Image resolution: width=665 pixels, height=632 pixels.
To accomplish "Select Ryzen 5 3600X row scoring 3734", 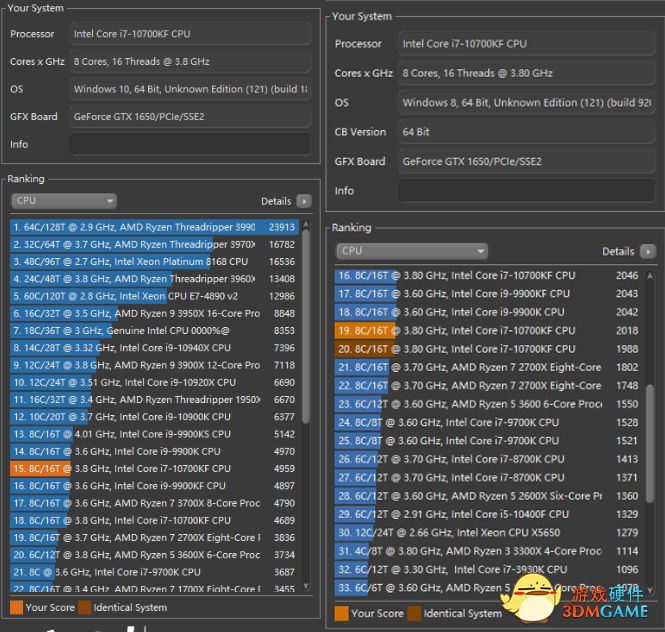I will (x=154, y=555).
